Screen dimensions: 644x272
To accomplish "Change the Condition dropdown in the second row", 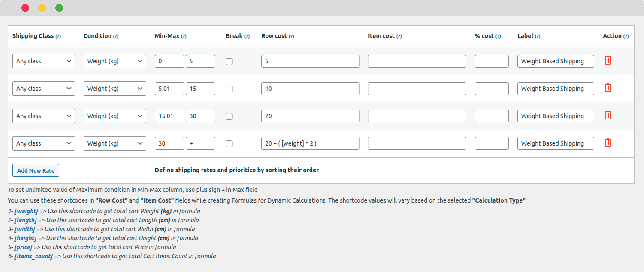I will click(114, 88).
